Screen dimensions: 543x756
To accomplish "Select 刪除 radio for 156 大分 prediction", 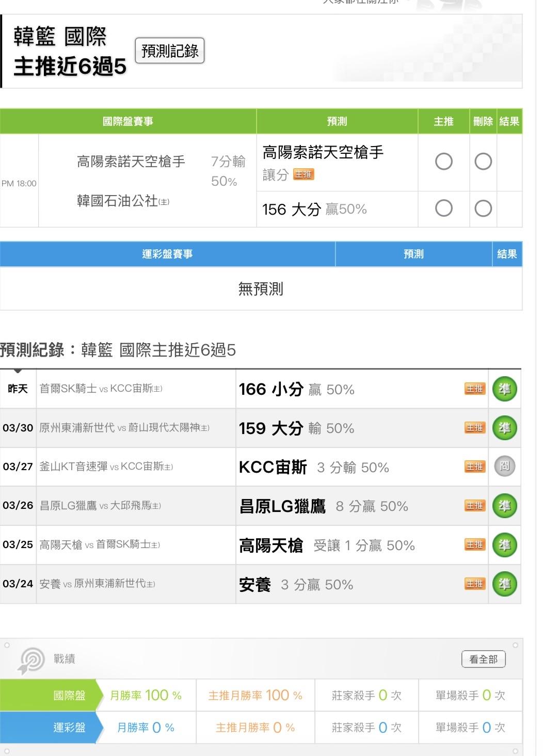I will point(483,208).
